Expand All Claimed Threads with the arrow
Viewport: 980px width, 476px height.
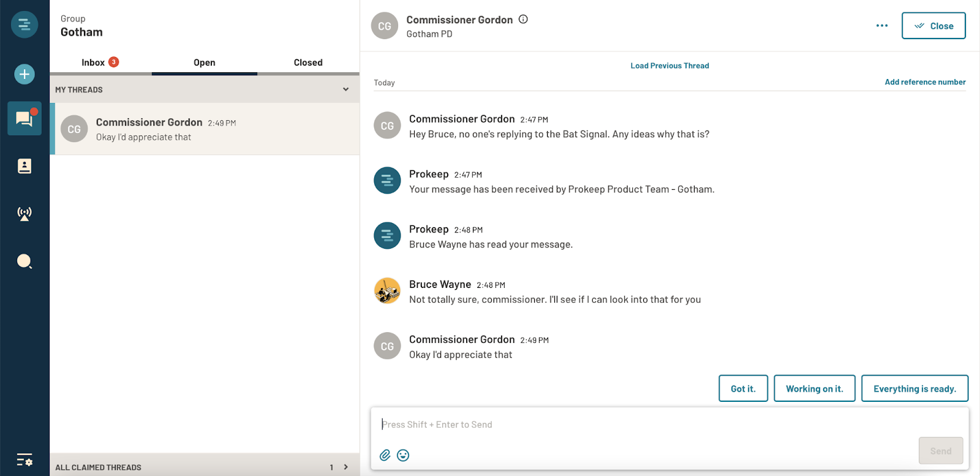(x=346, y=467)
